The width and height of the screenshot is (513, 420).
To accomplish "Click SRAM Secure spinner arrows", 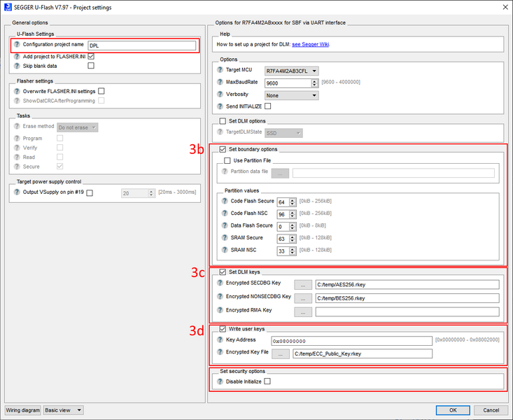I will click(x=293, y=239).
